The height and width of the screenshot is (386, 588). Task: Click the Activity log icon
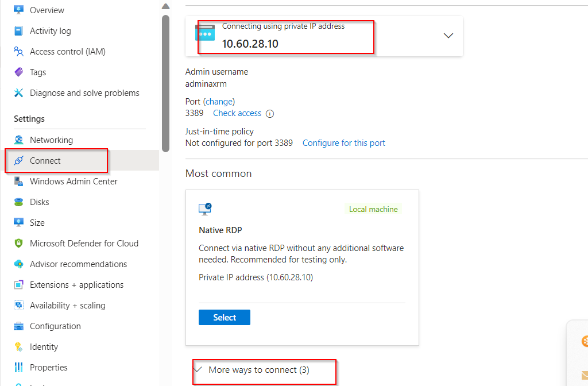pyautogui.click(x=18, y=31)
